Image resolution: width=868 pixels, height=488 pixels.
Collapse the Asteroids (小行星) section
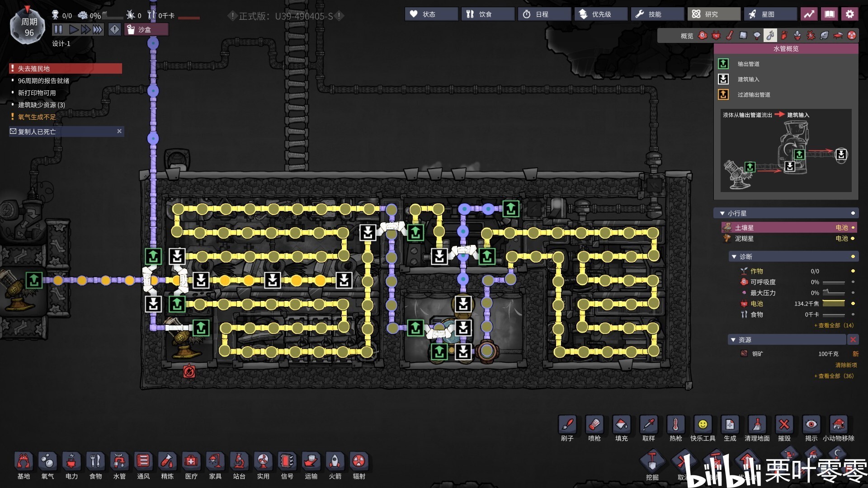722,213
